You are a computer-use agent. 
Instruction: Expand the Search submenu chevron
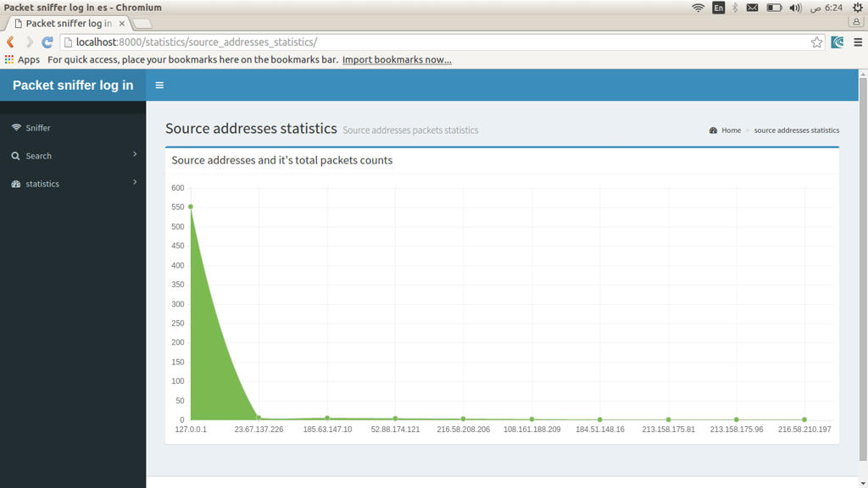134,156
